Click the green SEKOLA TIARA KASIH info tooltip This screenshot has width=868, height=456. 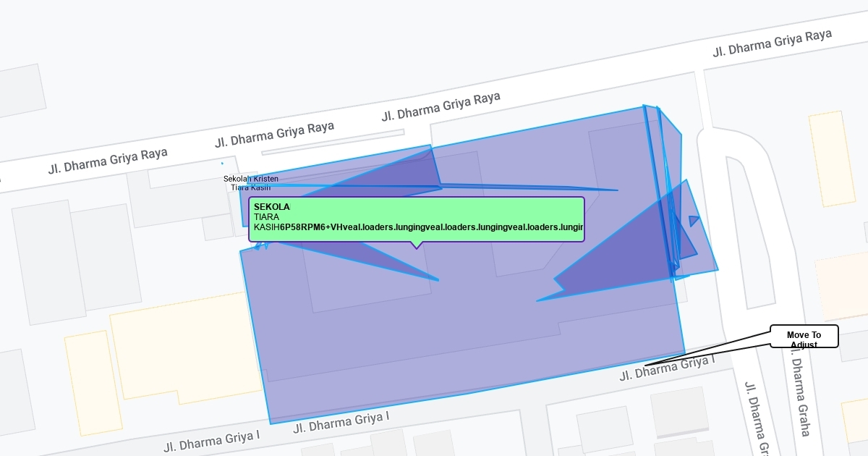click(416, 219)
